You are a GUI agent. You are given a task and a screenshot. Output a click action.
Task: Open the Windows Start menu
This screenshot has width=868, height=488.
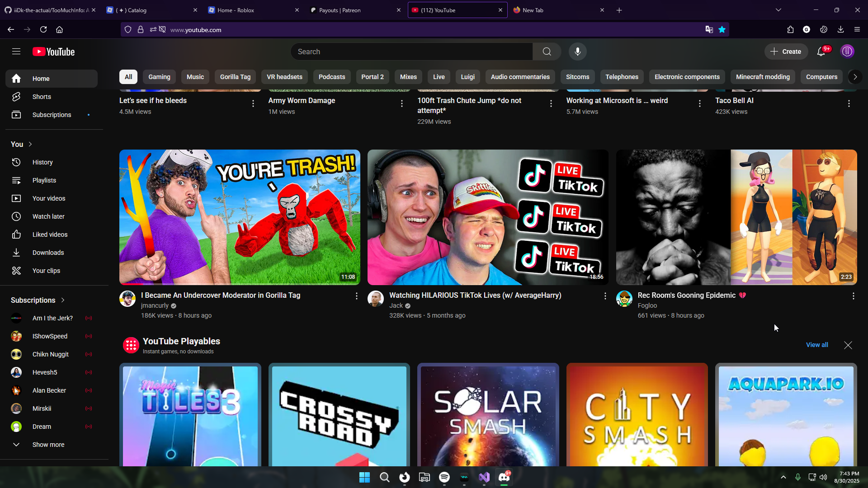coord(364,477)
